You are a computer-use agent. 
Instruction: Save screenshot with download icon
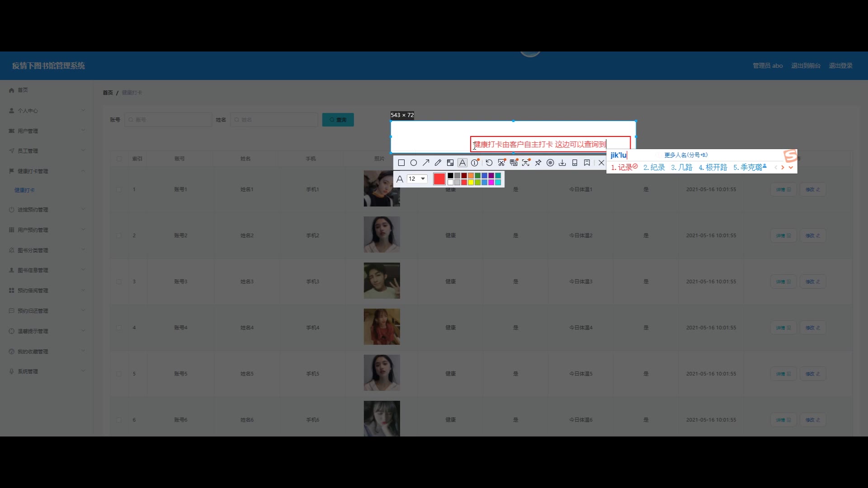[x=562, y=163]
